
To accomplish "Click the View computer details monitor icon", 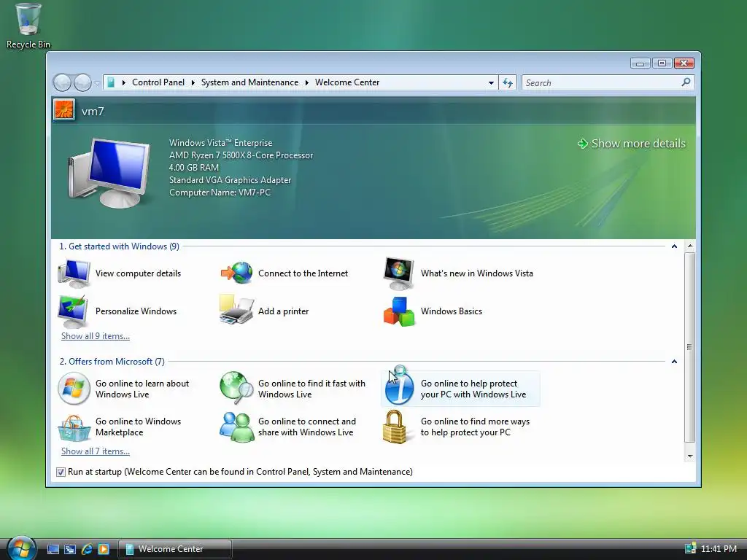I will (74, 273).
